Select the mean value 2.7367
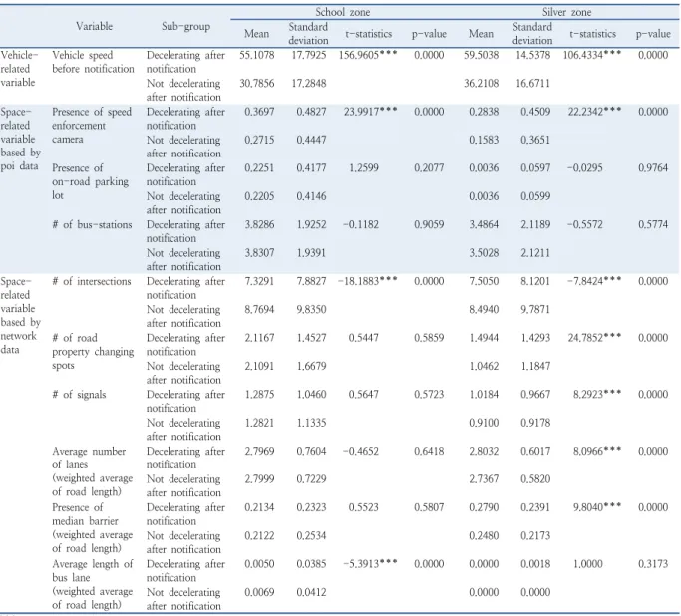The height and width of the screenshot is (616, 681). point(484,479)
